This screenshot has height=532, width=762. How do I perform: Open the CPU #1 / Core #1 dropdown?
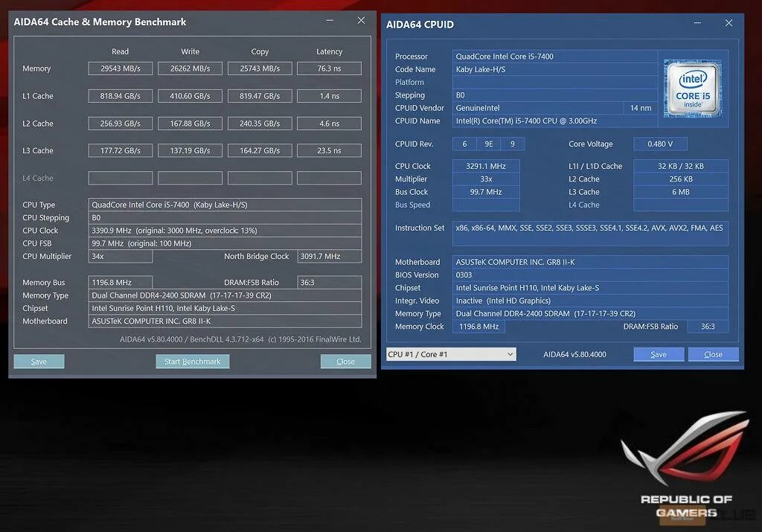451,354
